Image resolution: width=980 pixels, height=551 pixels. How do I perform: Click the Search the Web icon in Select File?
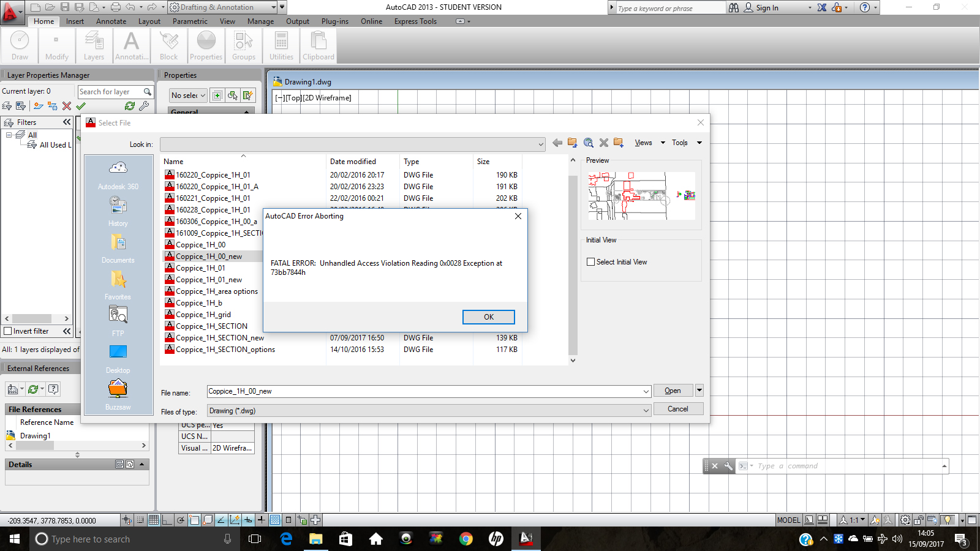[588, 143]
